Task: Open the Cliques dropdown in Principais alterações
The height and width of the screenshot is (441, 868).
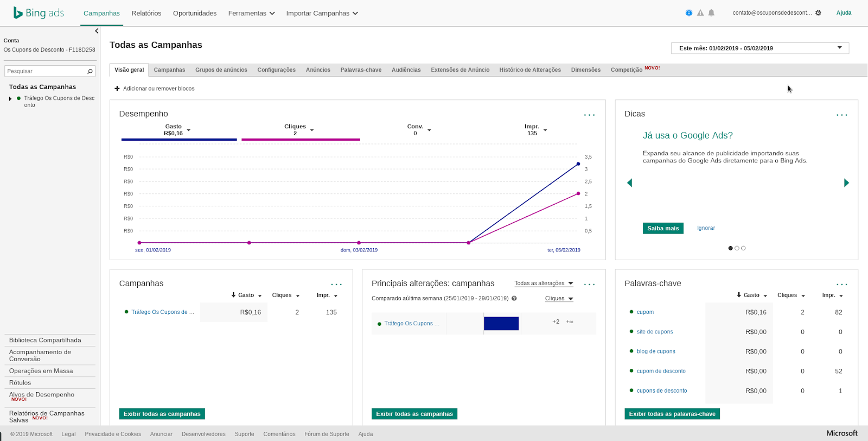Action: coord(559,299)
